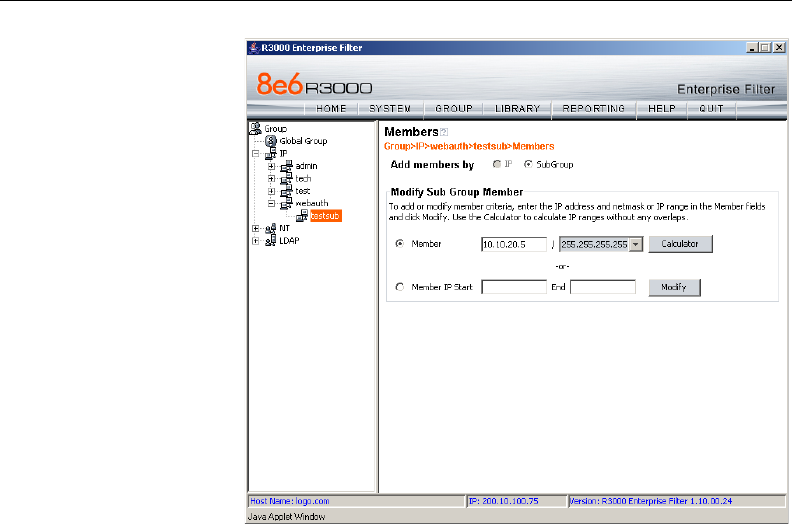Select tech label in the tree
This screenshot has height=524, width=792.
point(303,178)
